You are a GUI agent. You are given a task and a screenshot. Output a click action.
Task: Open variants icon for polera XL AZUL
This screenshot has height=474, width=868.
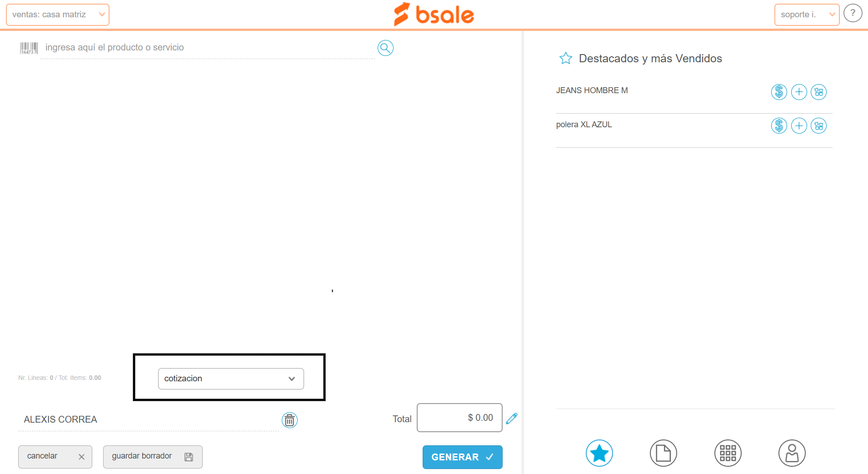[x=819, y=125]
